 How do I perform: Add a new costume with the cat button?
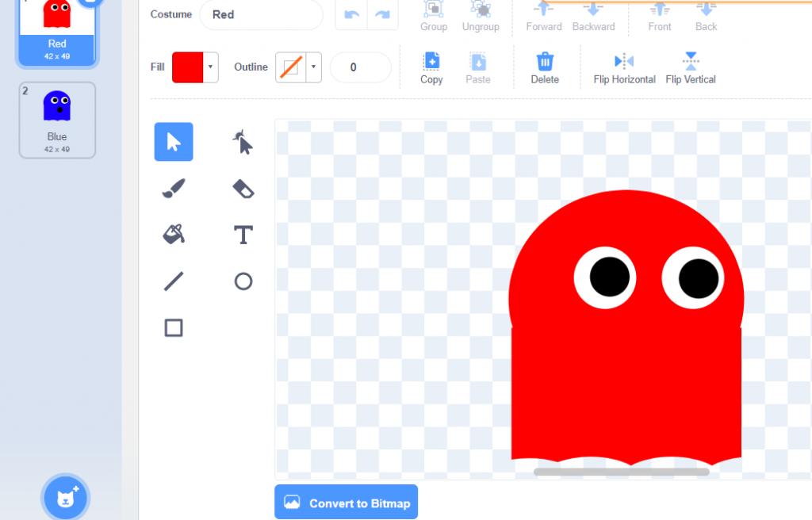tap(65, 496)
